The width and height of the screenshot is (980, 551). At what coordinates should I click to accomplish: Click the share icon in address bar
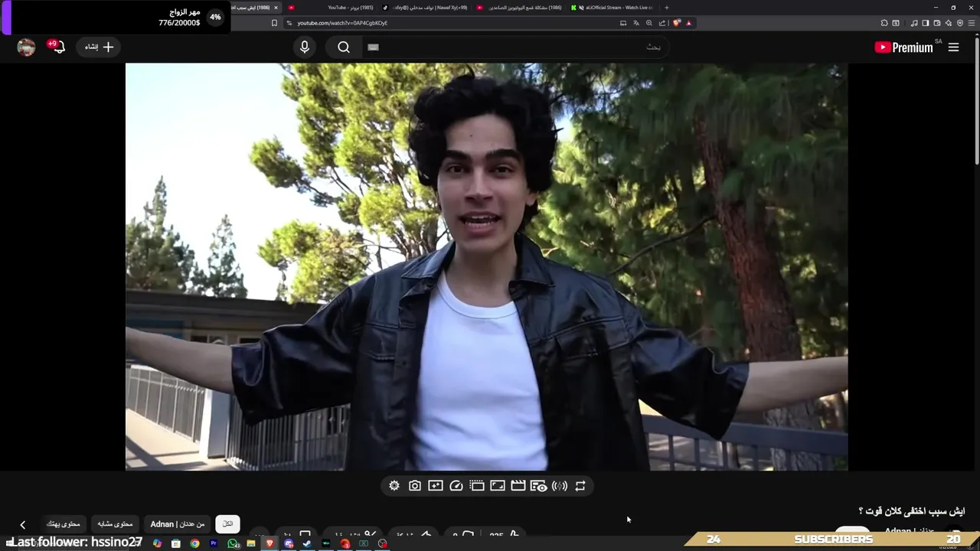point(662,23)
